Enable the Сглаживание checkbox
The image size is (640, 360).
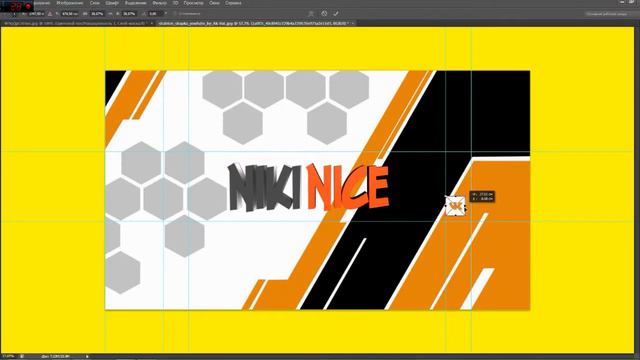coord(176,14)
